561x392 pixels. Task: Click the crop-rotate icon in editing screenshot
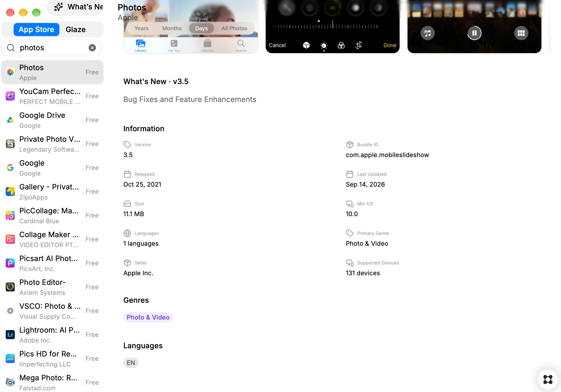pyautogui.click(x=359, y=45)
